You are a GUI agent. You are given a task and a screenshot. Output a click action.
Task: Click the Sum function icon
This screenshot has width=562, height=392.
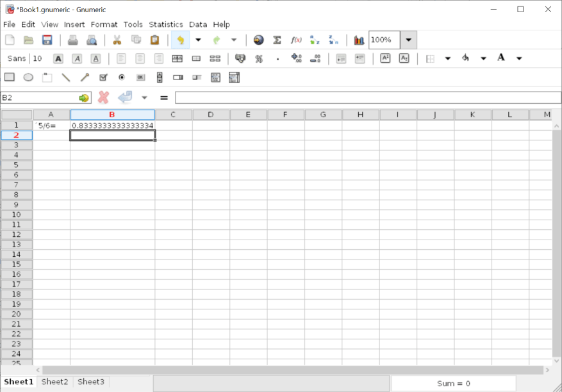click(277, 40)
